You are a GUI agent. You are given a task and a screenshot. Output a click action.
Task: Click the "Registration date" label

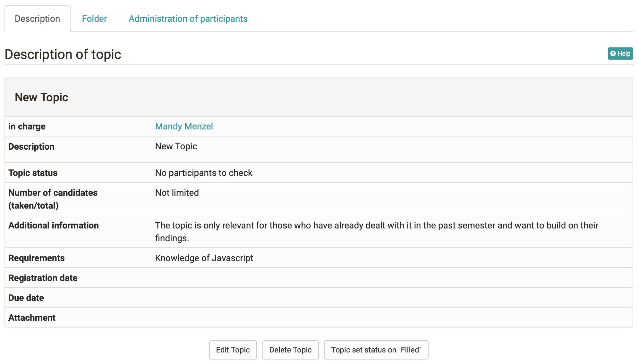point(43,278)
